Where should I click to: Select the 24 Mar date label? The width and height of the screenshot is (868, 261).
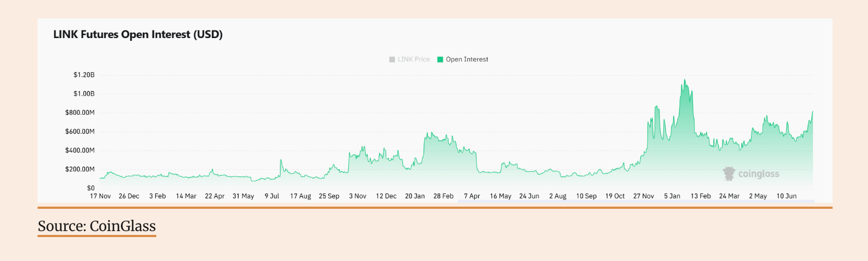(729, 196)
